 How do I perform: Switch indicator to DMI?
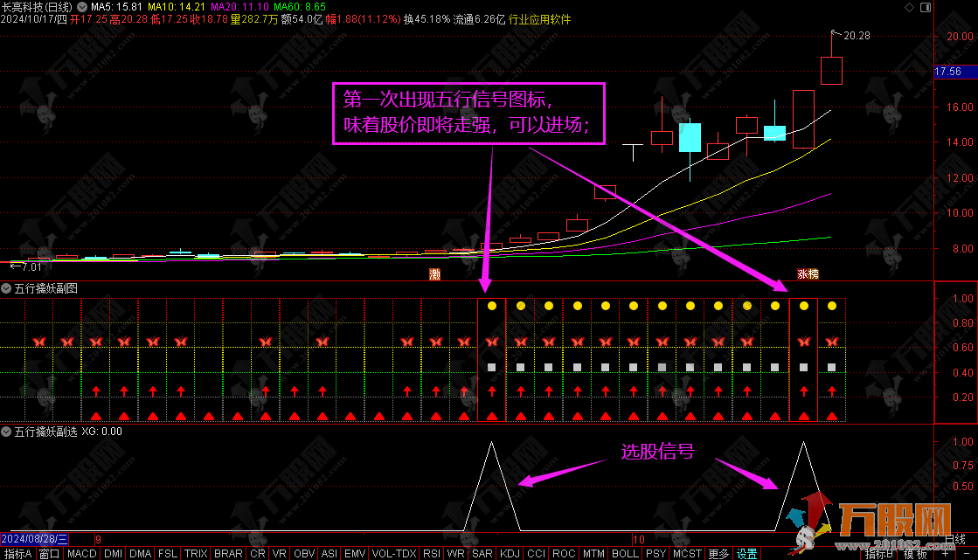point(113,554)
